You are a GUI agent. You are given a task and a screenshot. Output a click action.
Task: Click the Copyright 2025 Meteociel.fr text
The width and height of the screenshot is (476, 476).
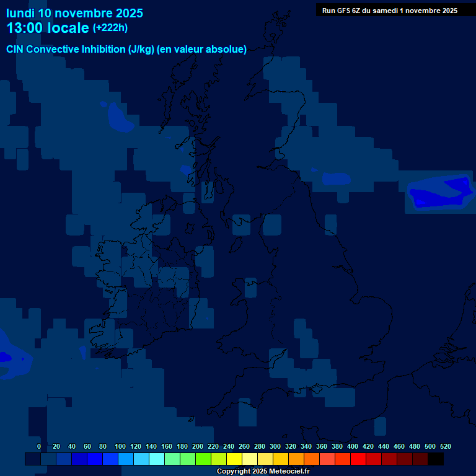(x=263, y=471)
